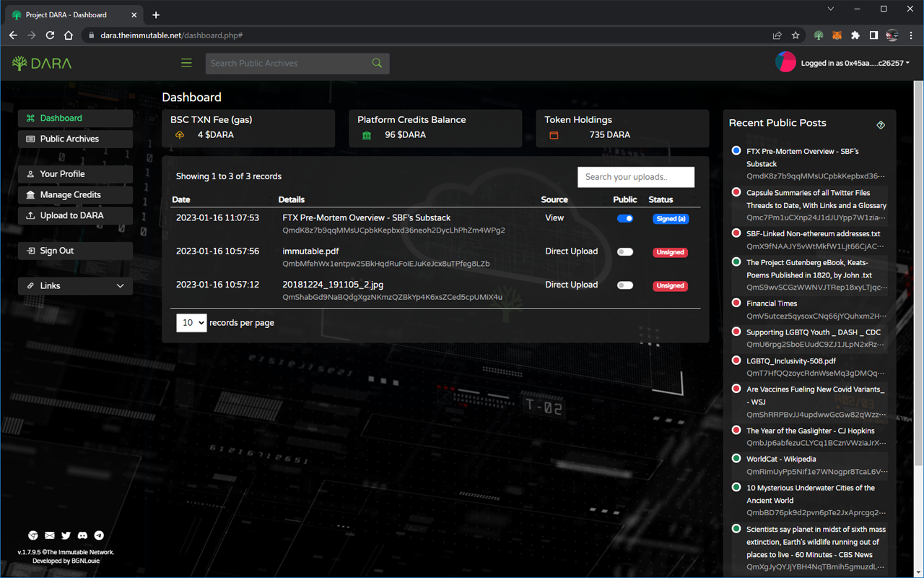Open the MetaMask fox extension
924x578 pixels.
(x=837, y=35)
